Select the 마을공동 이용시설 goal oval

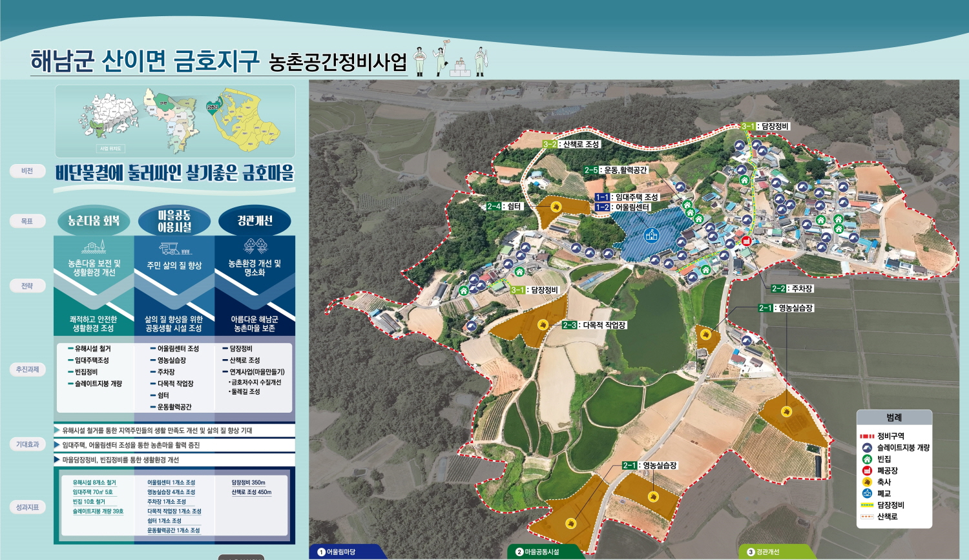point(174,221)
